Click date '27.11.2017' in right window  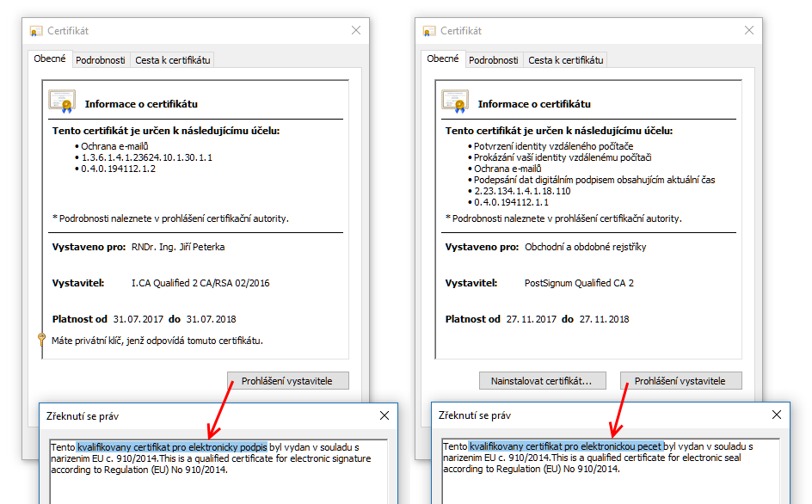(532, 320)
